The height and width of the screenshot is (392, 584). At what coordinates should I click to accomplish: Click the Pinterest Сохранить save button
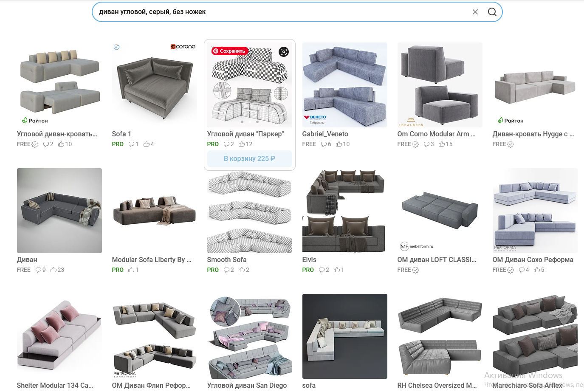(x=229, y=51)
